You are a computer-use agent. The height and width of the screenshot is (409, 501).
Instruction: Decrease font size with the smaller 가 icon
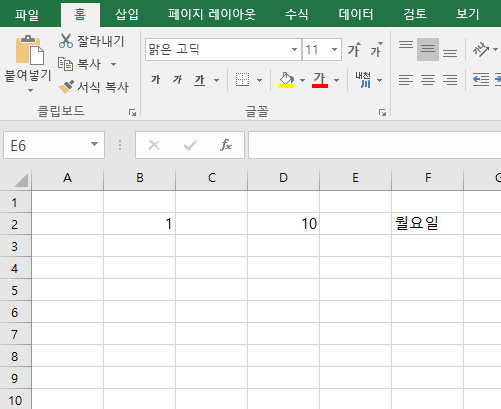(376, 50)
